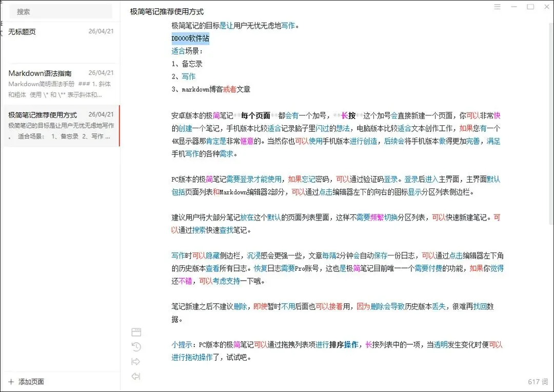This screenshot has height=392, width=554.
Task: Click the right-pointing arrow sidebar icon
Action: coord(135,362)
